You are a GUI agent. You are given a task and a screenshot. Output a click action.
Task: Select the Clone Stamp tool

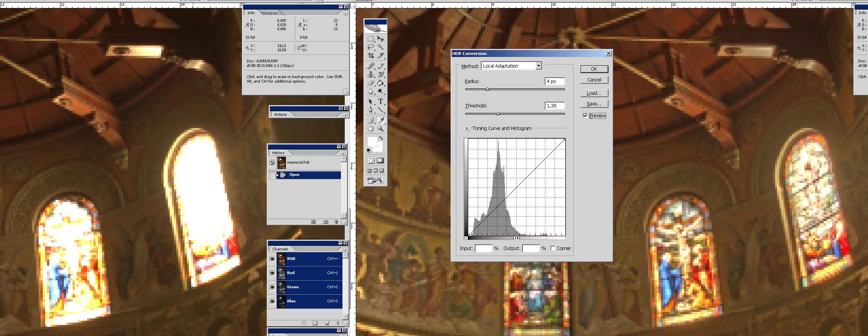click(371, 75)
